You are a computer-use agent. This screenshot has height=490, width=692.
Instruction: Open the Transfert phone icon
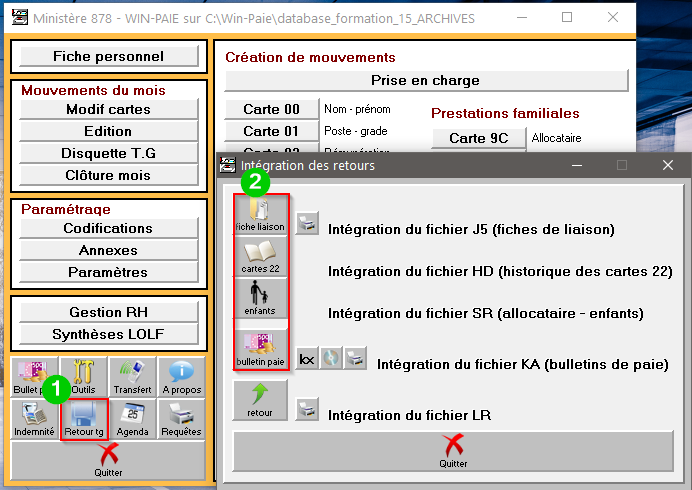pyautogui.click(x=132, y=377)
